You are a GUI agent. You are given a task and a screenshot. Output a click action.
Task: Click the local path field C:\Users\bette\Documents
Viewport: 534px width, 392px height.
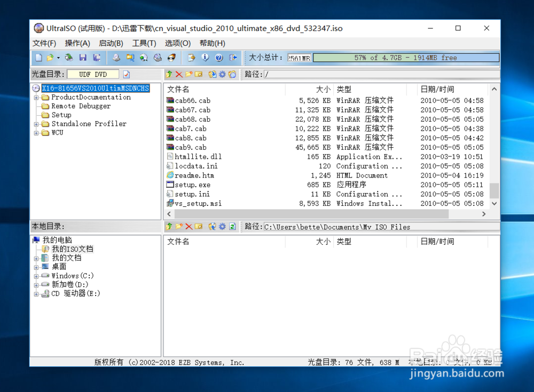382,227
